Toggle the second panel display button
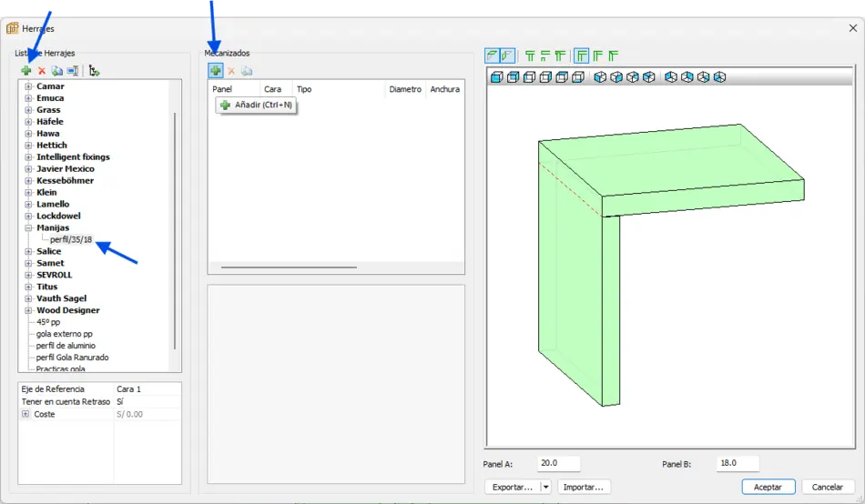Image resolution: width=865 pixels, height=504 pixels. tap(507, 56)
